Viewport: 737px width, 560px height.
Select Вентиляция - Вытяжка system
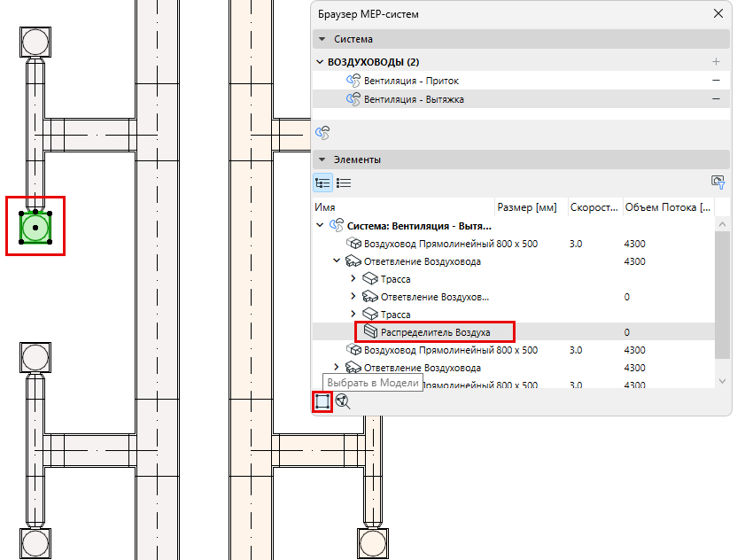(521, 98)
